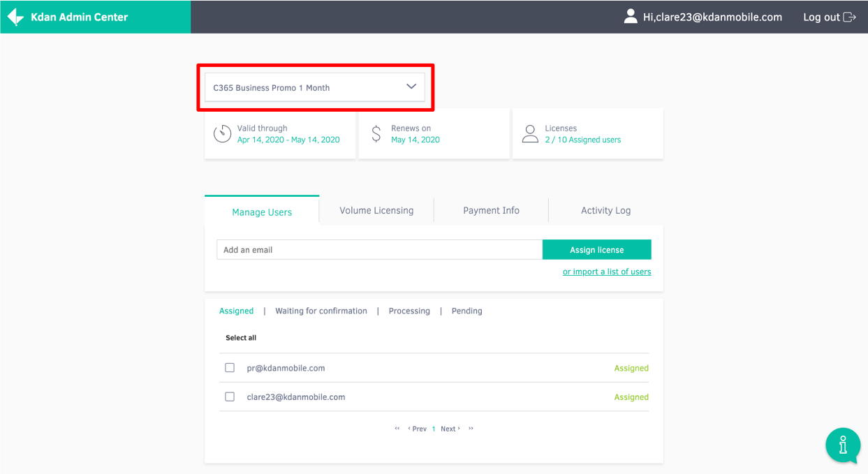The image size is (868, 474).
Task: Click the or import a list of users link
Action: 607,272
